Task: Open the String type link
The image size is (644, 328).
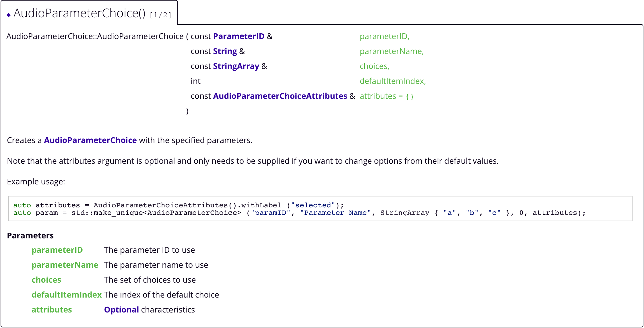Action: click(225, 51)
